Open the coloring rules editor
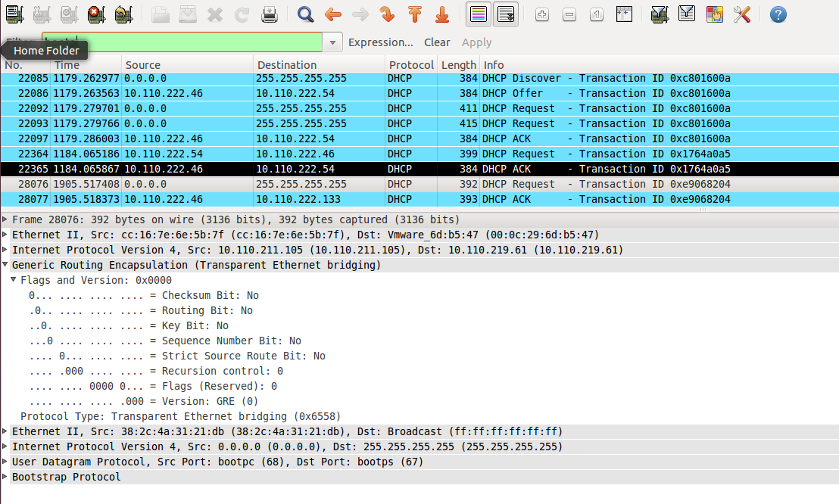 tap(714, 14)
